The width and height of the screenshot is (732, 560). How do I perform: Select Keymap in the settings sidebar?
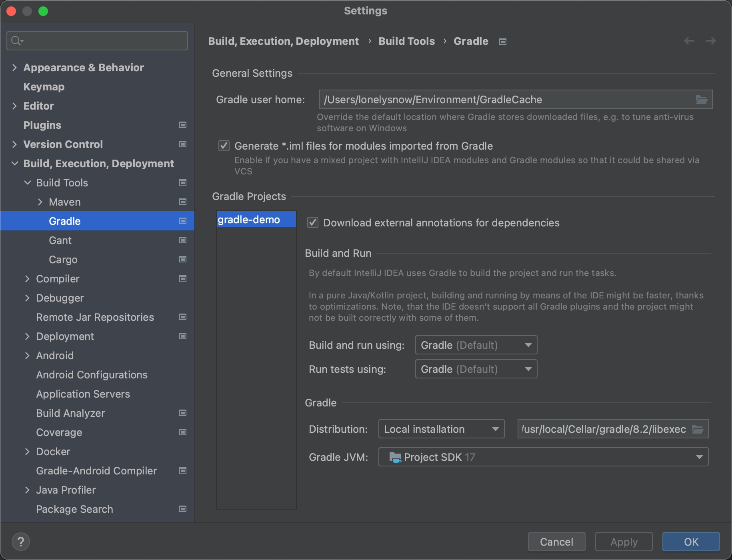tap(44, 87)
